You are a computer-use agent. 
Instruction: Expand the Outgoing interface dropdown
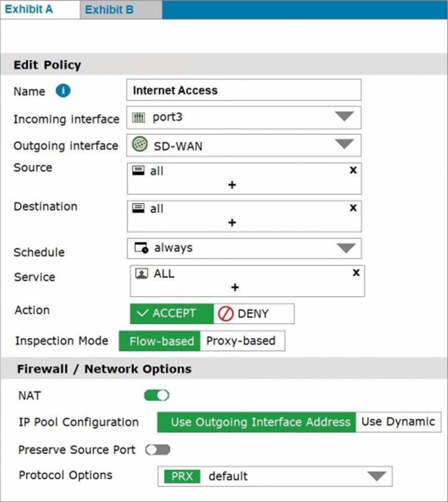(x=344, y=145)
